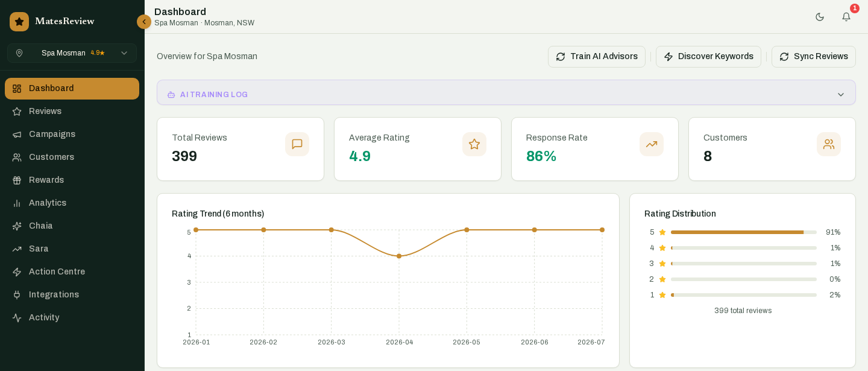Image resolution: width=868 pixels, height=371 pixels.
Task: Click the 'Spa Mosman · Mosman, NSW' subtitle
Action: pyautogui.click(x=204, y=23)
